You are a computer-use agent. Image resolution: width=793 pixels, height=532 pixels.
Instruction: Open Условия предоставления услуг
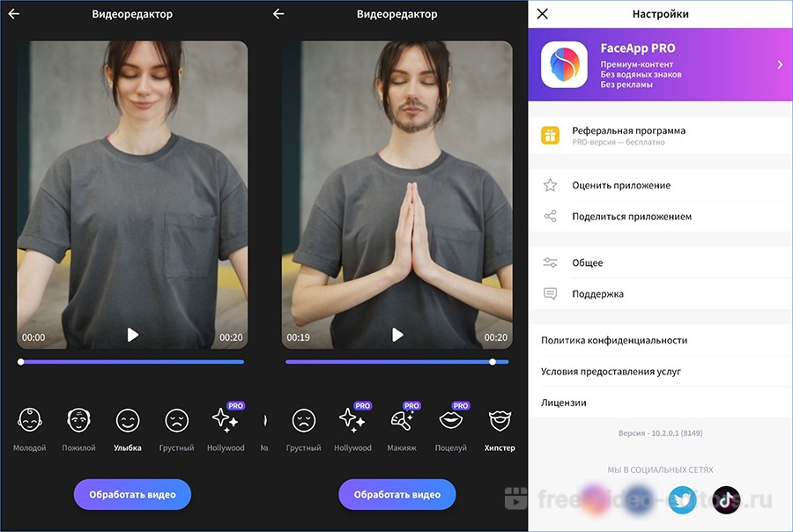[x=661, y=371]
